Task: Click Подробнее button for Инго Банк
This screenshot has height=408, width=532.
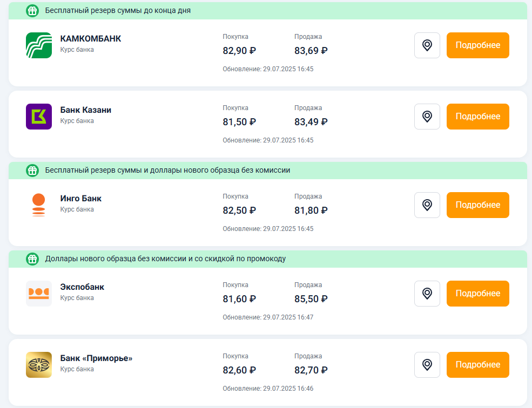Action: point(477,205)
